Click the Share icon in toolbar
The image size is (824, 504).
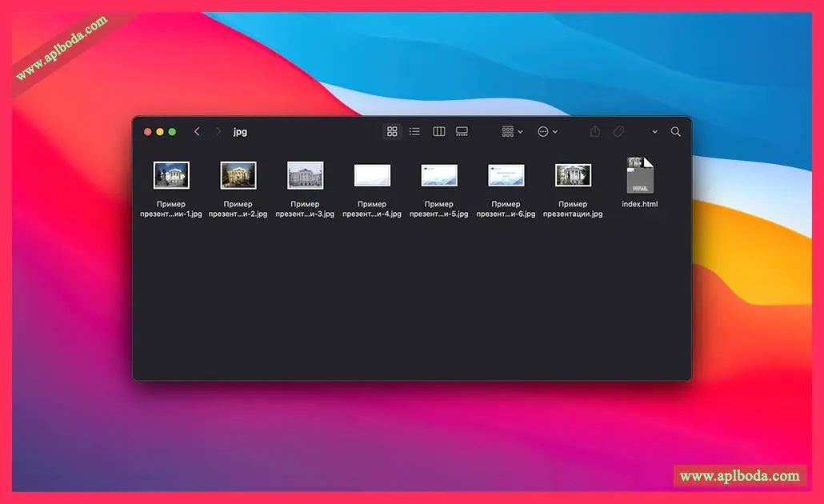[594, 132]
